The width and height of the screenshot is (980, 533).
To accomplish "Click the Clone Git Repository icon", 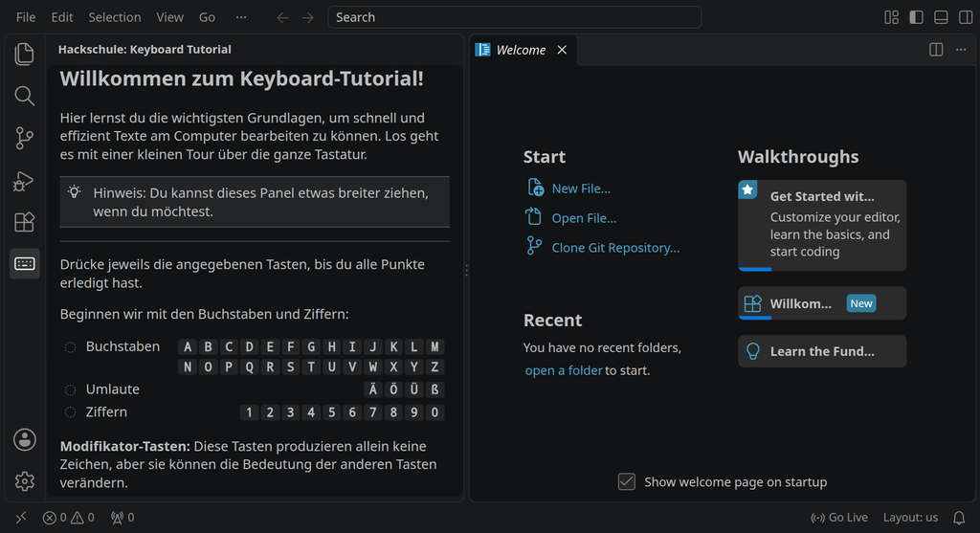I will coord(534,246).
